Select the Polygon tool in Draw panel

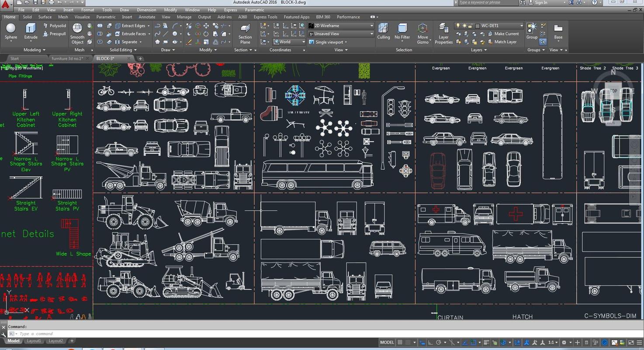(x=157, y=42)
